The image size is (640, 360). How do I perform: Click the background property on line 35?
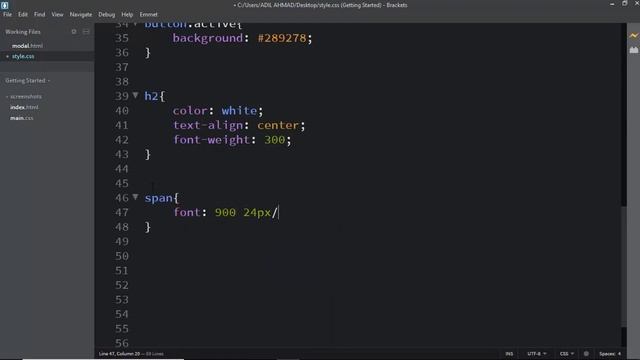point(208,38)
